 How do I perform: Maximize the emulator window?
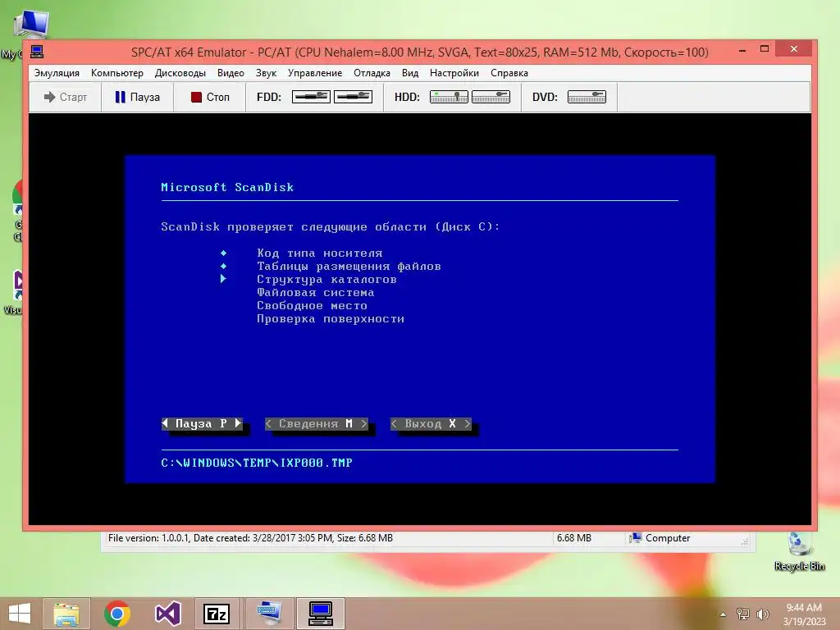(x=765, y=49)
